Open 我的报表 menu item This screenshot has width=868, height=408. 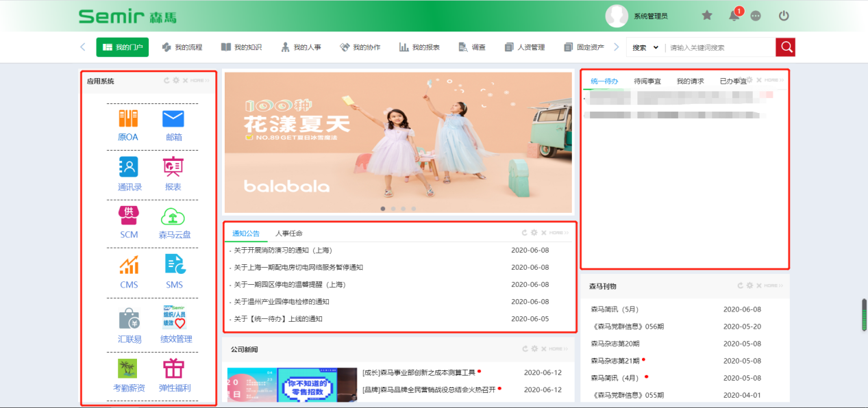point(419,47)
